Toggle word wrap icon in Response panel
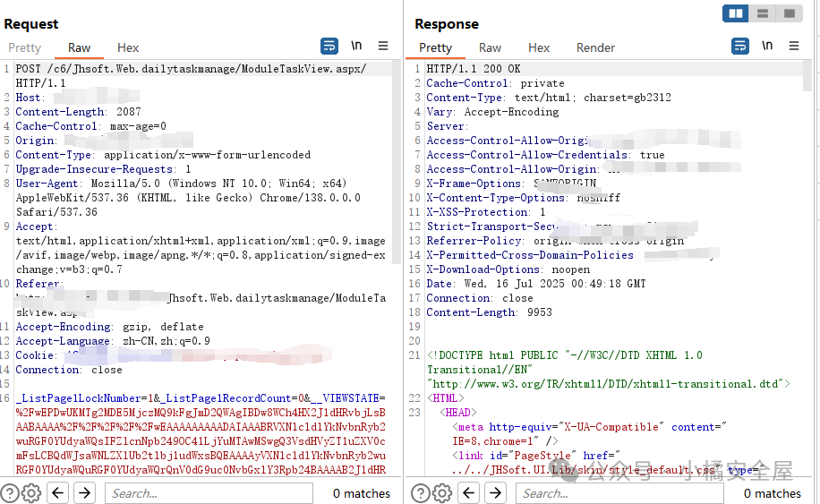The height and width of the screenshot is (504, 820). tap(740, 47)
